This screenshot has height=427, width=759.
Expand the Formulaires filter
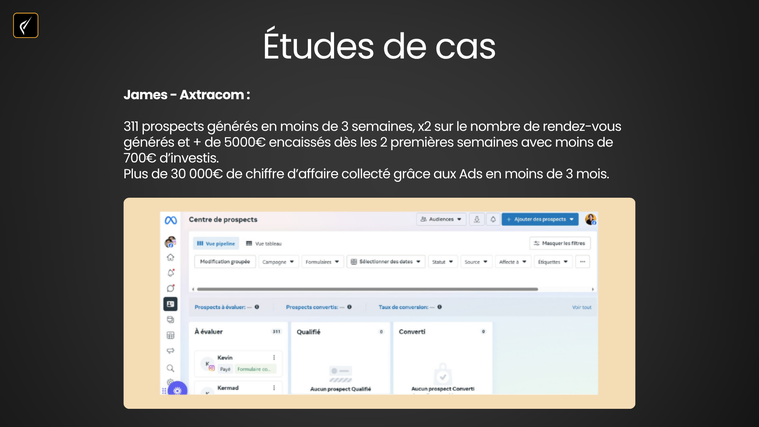[322, 262]
